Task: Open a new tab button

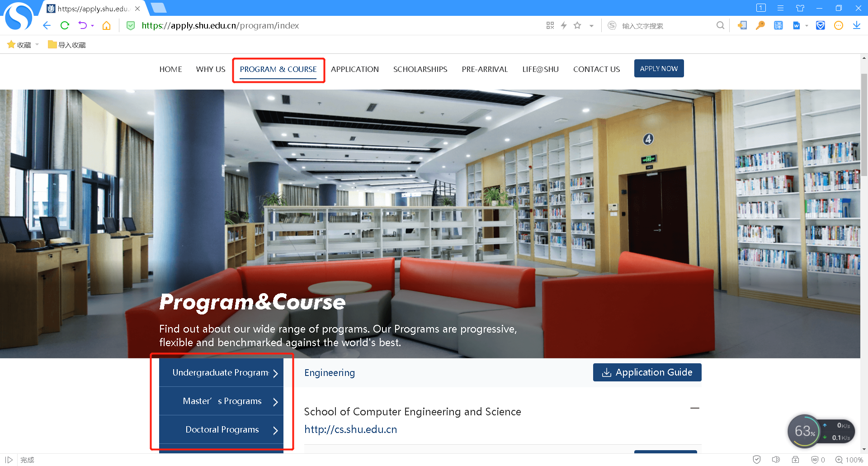Action: (x=158, y=8)
